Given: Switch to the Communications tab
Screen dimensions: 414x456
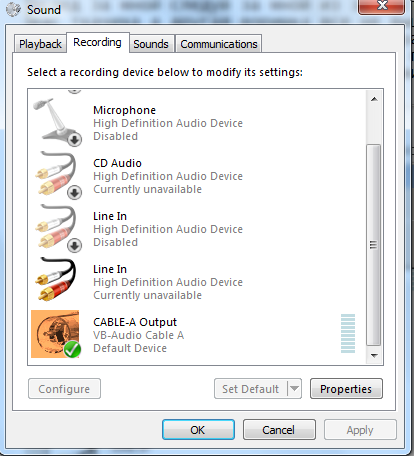Looking at the screenshot, I should tap(219, 44).
